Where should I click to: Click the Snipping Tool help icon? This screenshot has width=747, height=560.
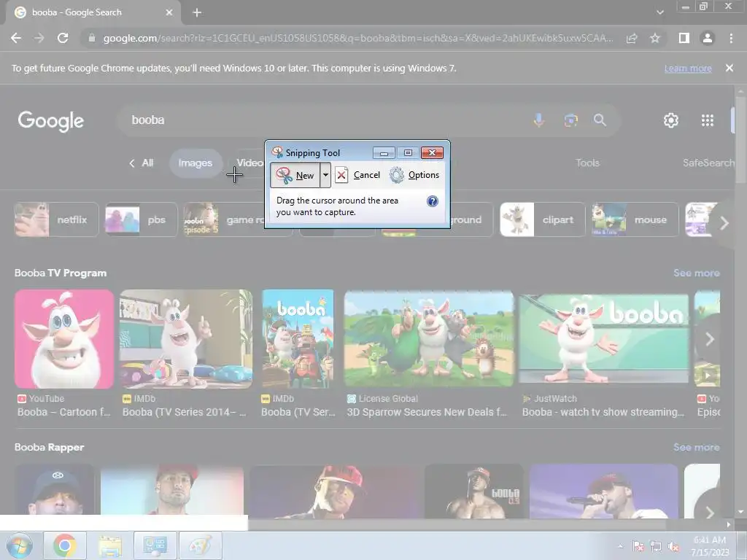pyautogui.click(x=432, y=201)
